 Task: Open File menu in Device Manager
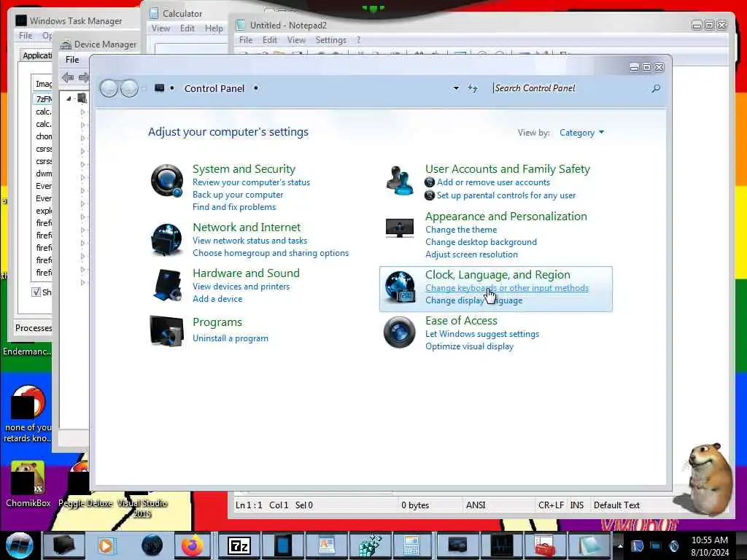pos(72,60)
